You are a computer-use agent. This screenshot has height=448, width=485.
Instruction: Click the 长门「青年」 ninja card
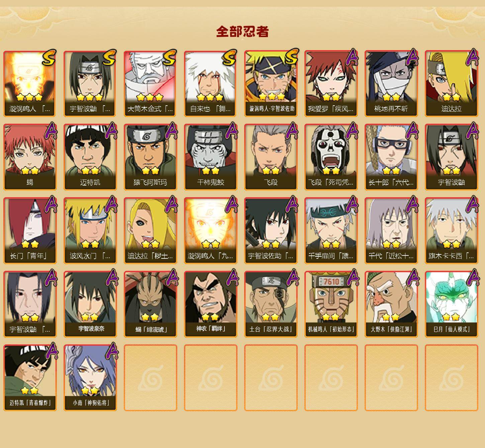tap(30, 231)
